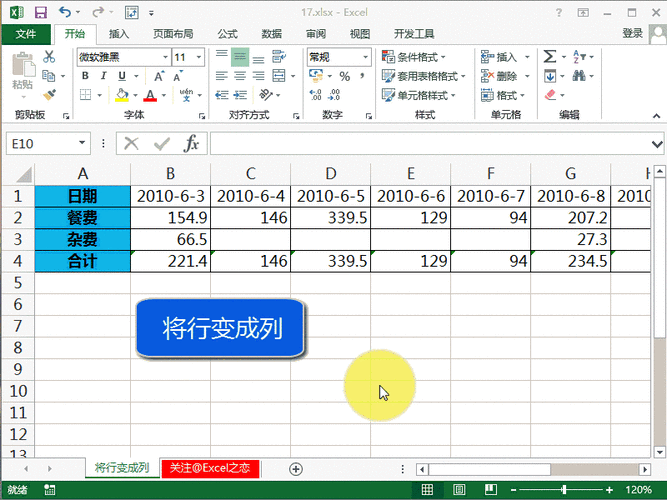The height and width of the screenshot is (500, 667).
Task: Enable wrap text icon
Action: [x=279, y=56]
